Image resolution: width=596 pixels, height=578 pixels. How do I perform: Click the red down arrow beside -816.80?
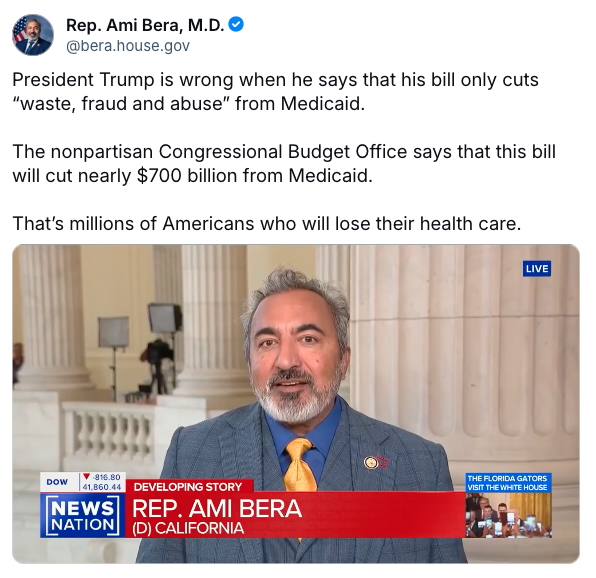pos(87,477)
